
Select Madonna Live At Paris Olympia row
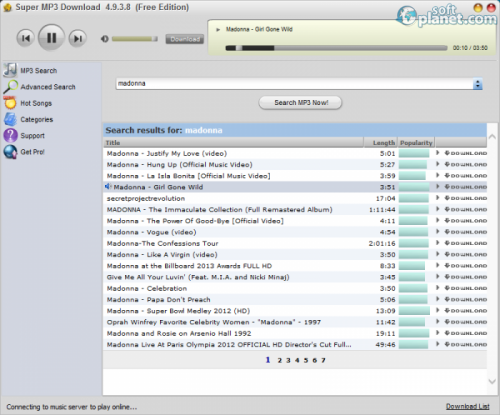pyautogui.click(x=295, y=345)
